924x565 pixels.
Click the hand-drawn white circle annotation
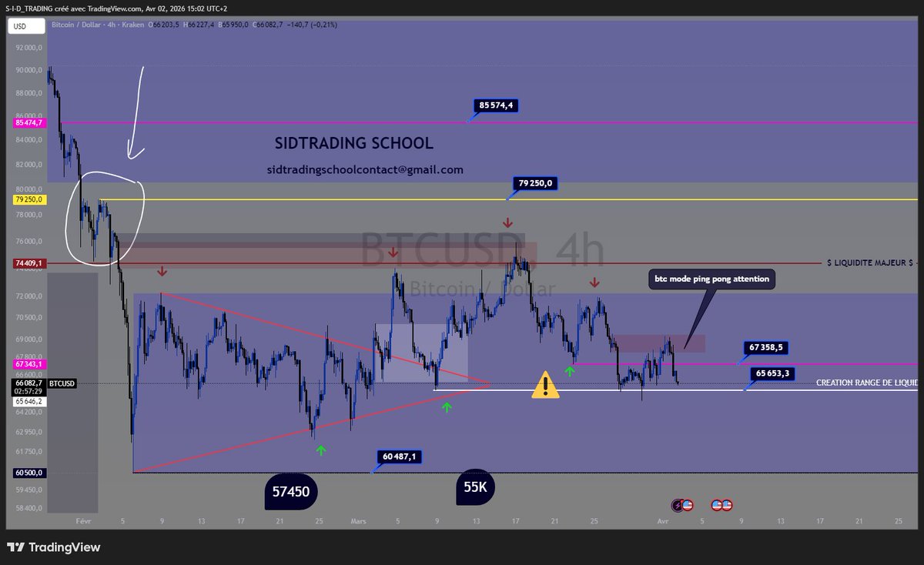(105, 217)
